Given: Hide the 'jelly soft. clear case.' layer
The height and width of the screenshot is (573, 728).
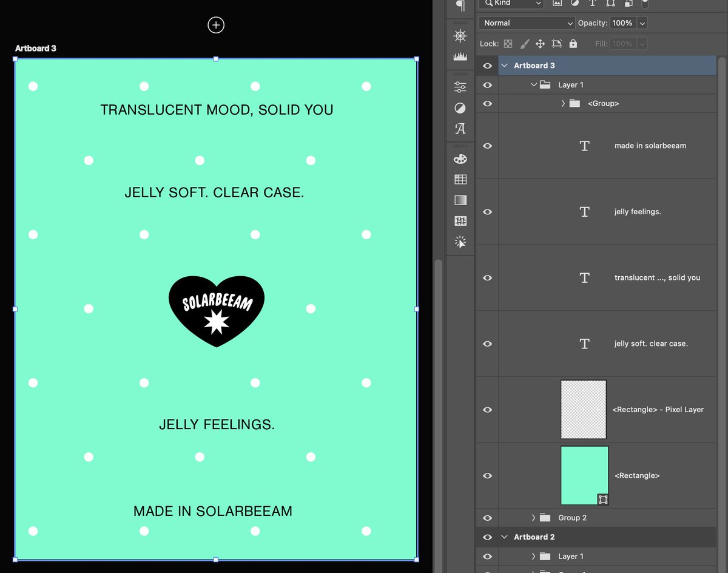Looking at the screenshot, I should (487, 344).
